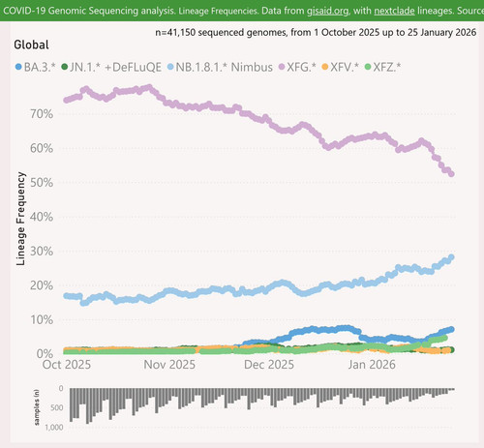Select the NB.1.8.1.* Nimbus legend label
Image resolution: width=484 pixels, height=448 pixels.
[225, 67]
